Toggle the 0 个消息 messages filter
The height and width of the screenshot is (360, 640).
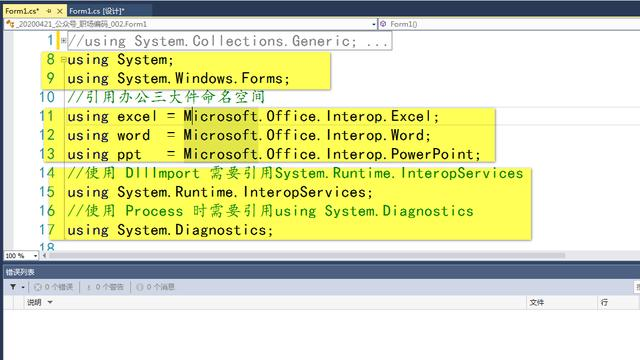(156, 287)
